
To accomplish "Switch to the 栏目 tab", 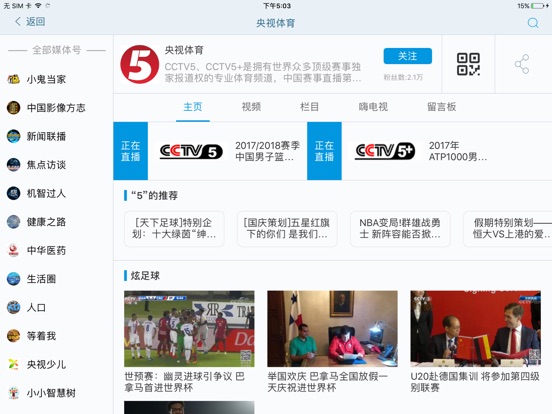I will tap(309, 107).
